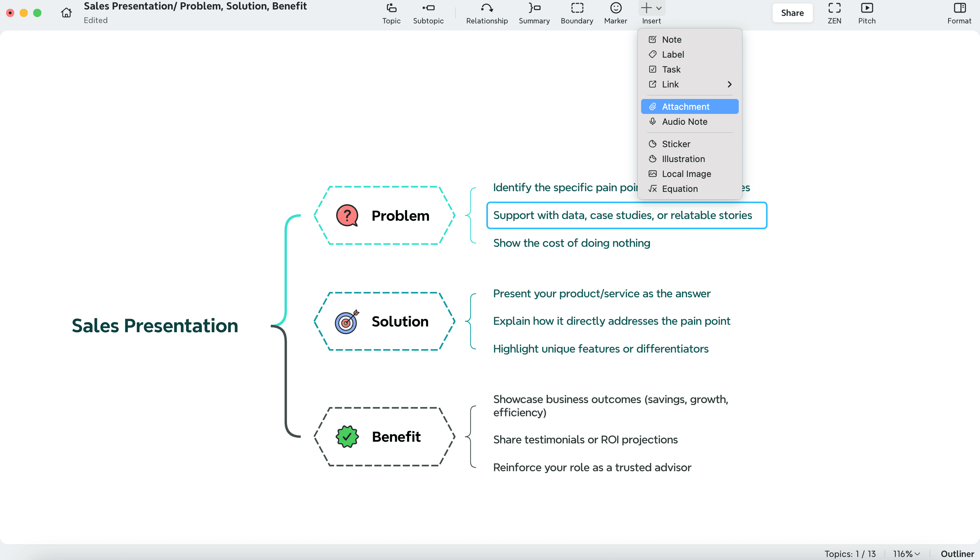Image resolution: width=980 pixels, height=560 pixels.
Task: Select the Summary tool
Action: (x=534, y=14)
